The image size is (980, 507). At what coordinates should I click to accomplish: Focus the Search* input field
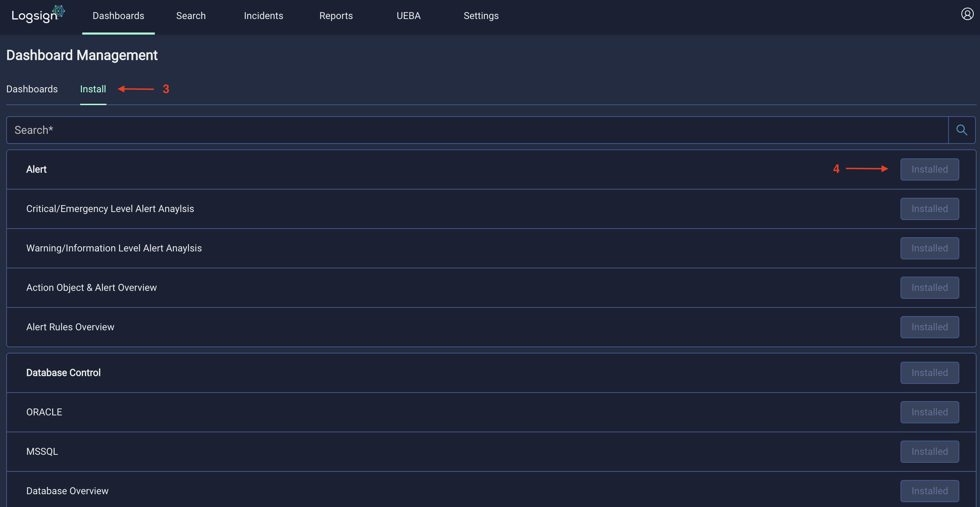pos(478,130)
